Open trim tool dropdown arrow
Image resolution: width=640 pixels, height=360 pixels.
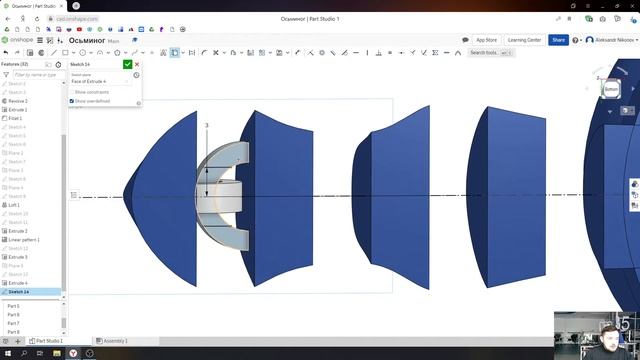(224, 53)
